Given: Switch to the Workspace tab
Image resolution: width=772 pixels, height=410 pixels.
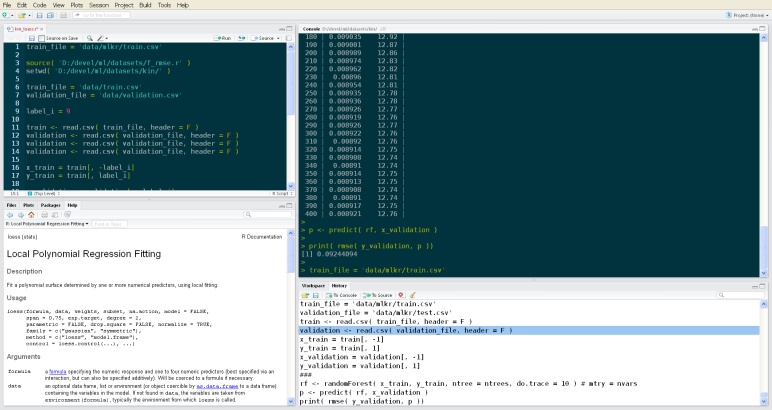Looking at the screenshot, I should coord(313,285).
